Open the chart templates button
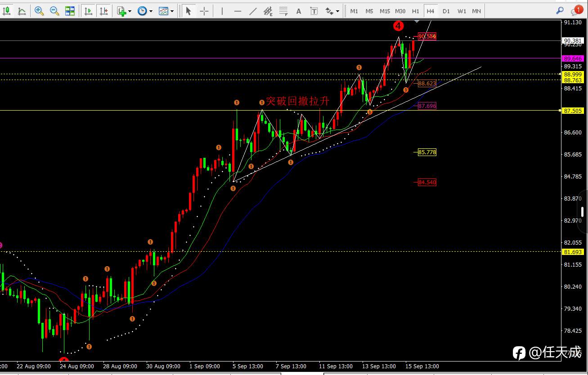Viewport: 588px width, 375px height. [x=163, y=11]
